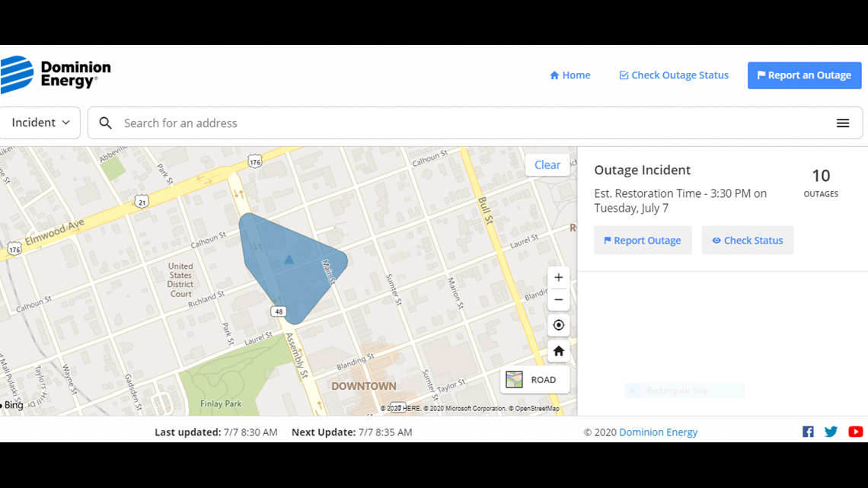The width and height of the screenshot is (868, 488).
Task: Zoom out on the map
Action: pos(559,300)
